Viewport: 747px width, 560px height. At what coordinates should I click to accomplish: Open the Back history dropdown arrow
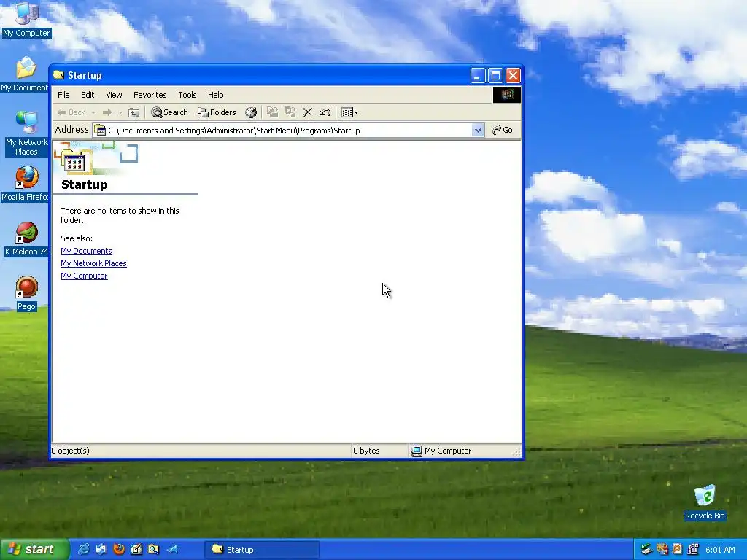(x=93, y=112)
